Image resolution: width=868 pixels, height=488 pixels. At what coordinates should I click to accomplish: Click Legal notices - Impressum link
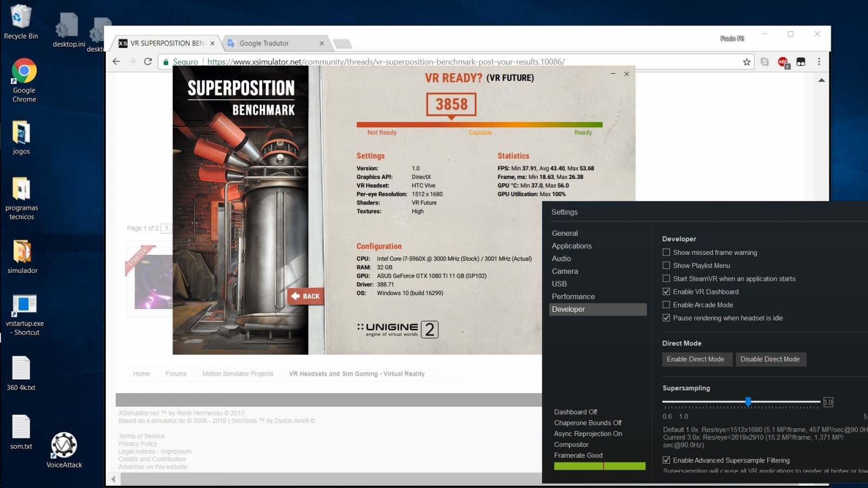click(155, 451)
